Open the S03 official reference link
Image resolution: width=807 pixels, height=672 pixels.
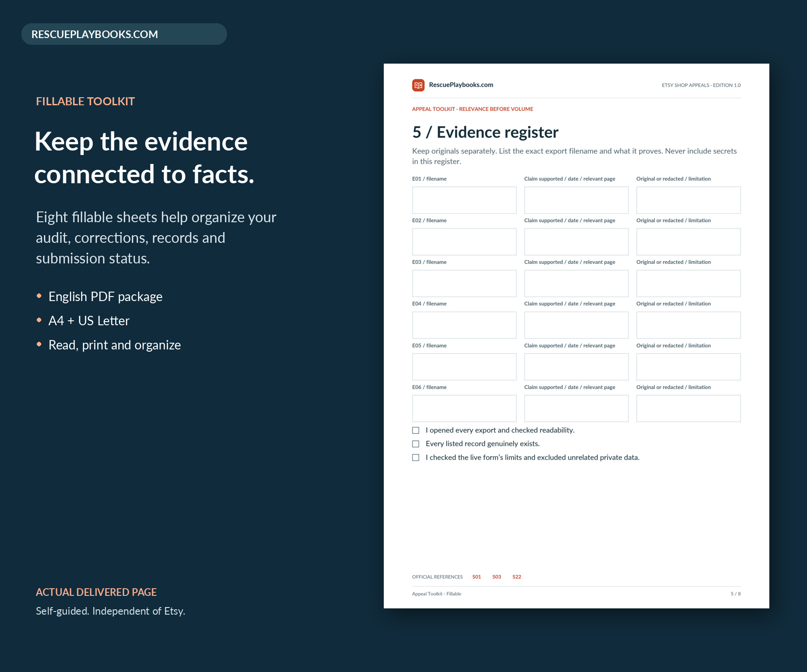pos(497,577)
